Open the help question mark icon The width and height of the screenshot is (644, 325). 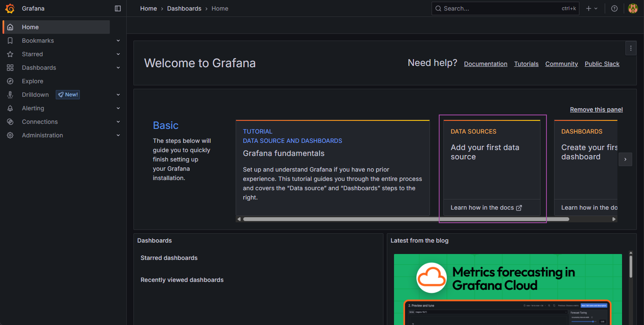point(614,8)
